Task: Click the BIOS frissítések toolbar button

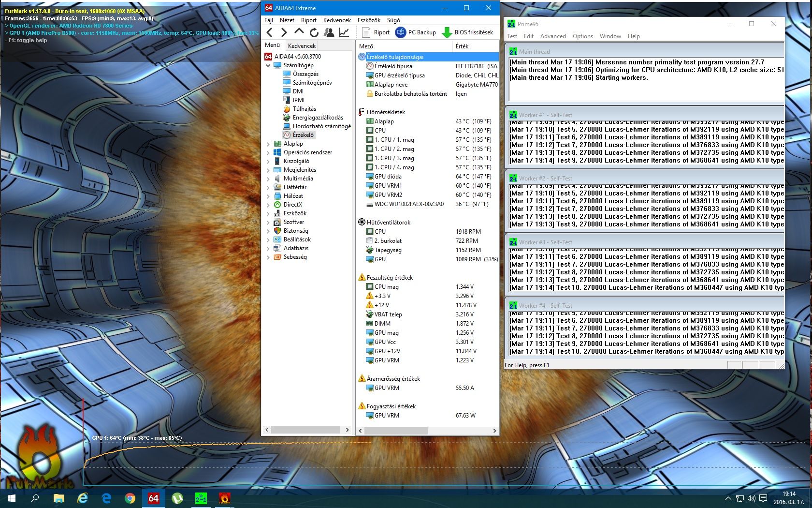Action: (x=468, y=32)
